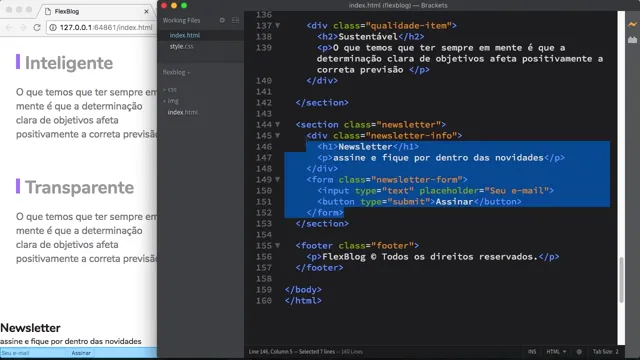
Task: Click the browser back arrow
Action: pos(9,27)
